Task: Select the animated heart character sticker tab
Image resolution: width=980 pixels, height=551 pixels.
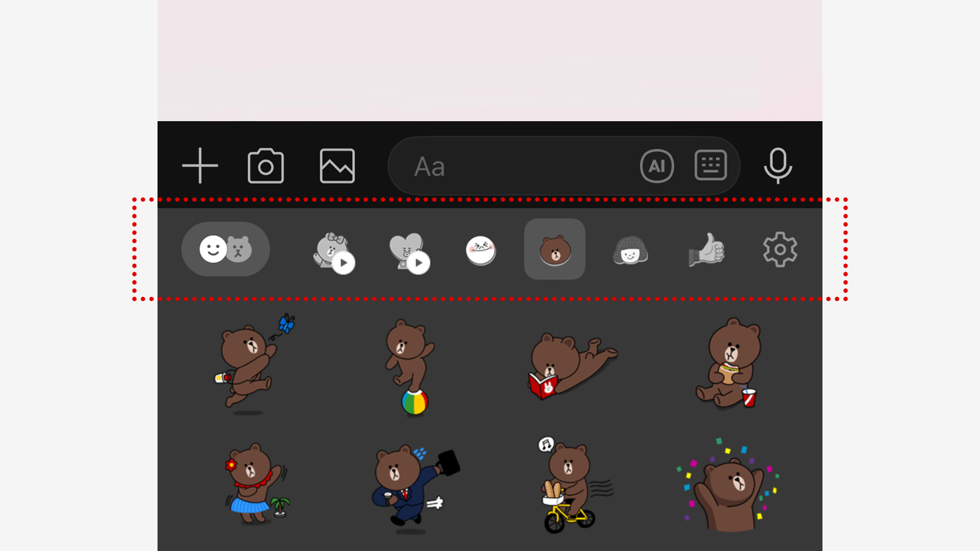Action: pyautogui.click(x=408, y=251)
